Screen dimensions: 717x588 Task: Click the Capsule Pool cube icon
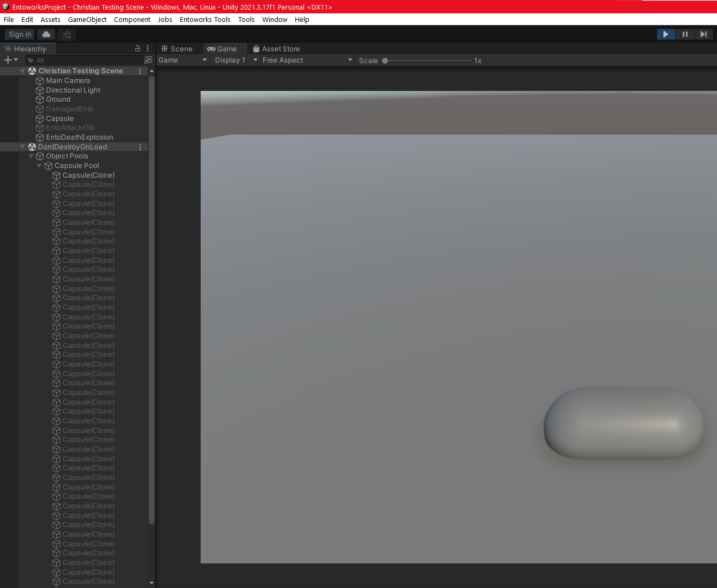48,166
